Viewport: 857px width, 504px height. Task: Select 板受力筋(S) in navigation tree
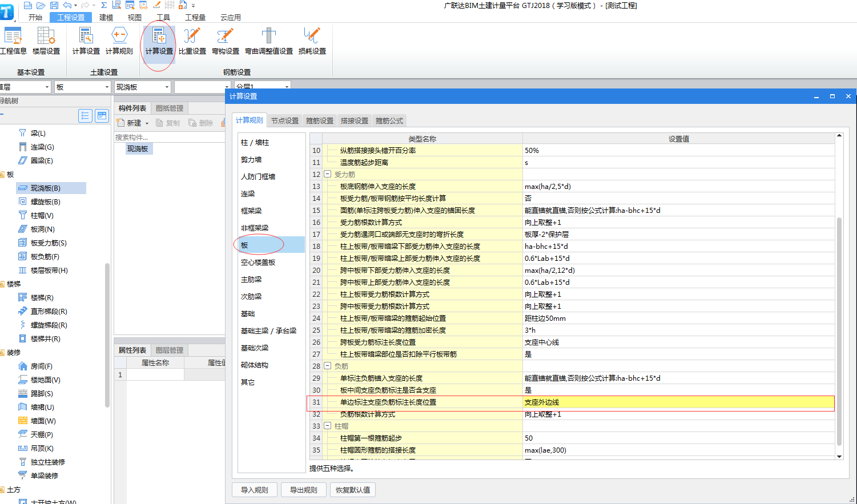49,243
